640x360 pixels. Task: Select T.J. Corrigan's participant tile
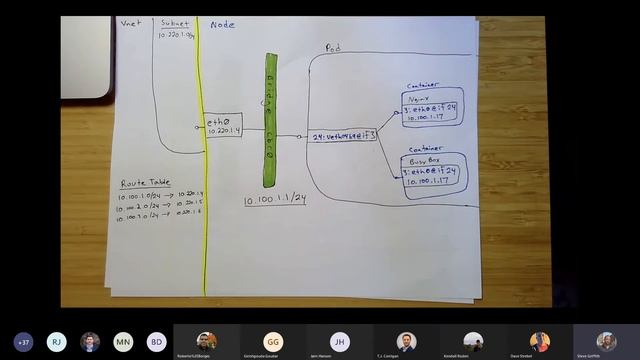pyautogui.click(x=406, y=342)
